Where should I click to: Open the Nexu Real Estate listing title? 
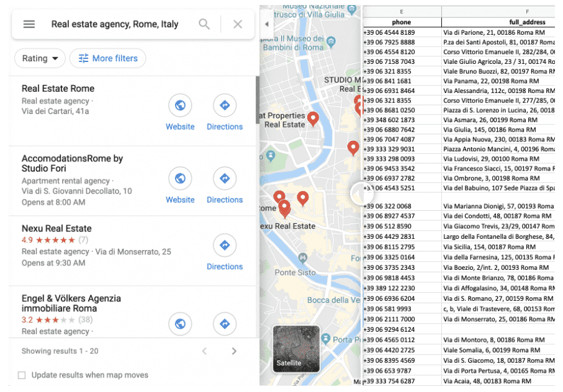[x=56, y=228]
